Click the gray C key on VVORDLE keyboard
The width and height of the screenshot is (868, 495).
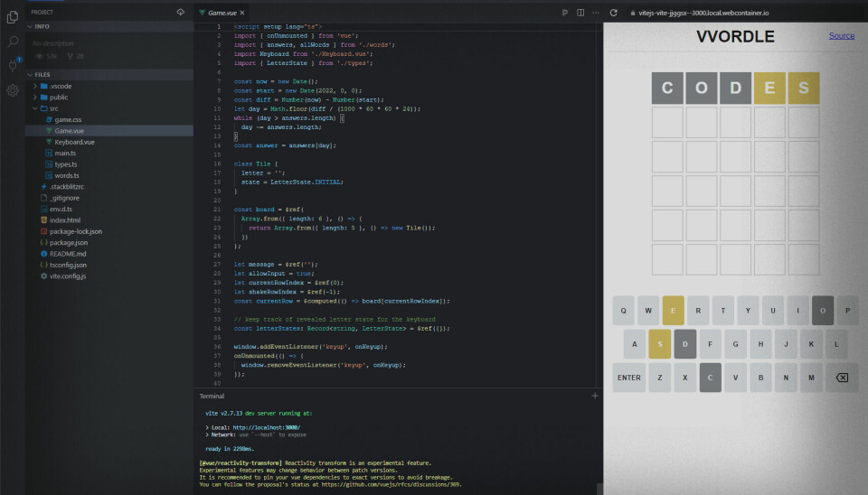coord(711,378)
